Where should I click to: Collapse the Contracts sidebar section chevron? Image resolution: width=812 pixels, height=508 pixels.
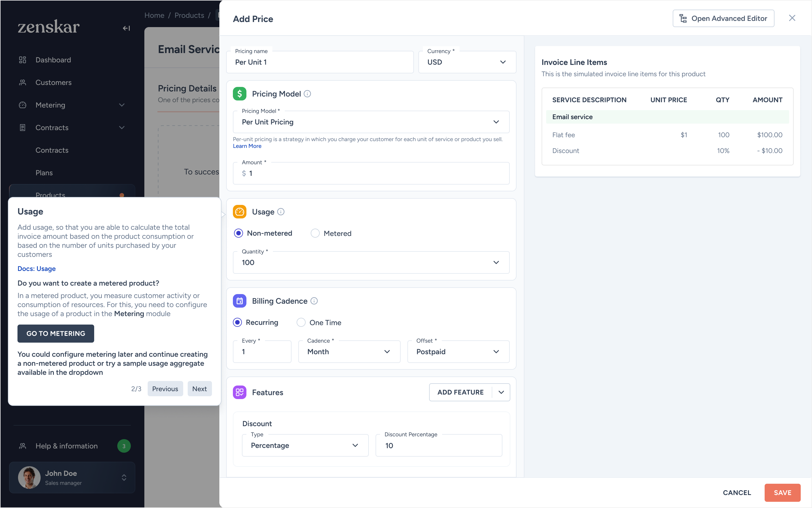pyautogui.click(x=122, y=128)
